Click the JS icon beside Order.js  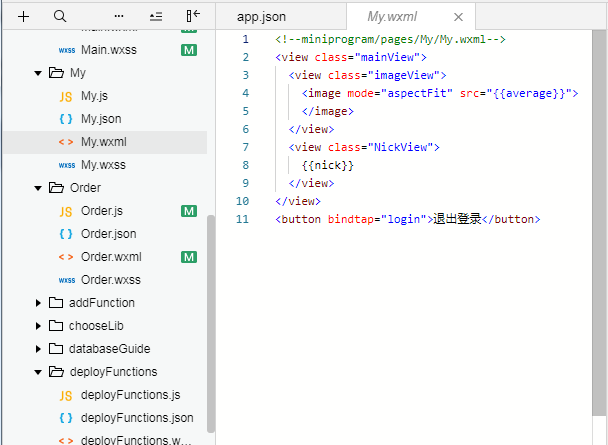click(x=66, y=211)
